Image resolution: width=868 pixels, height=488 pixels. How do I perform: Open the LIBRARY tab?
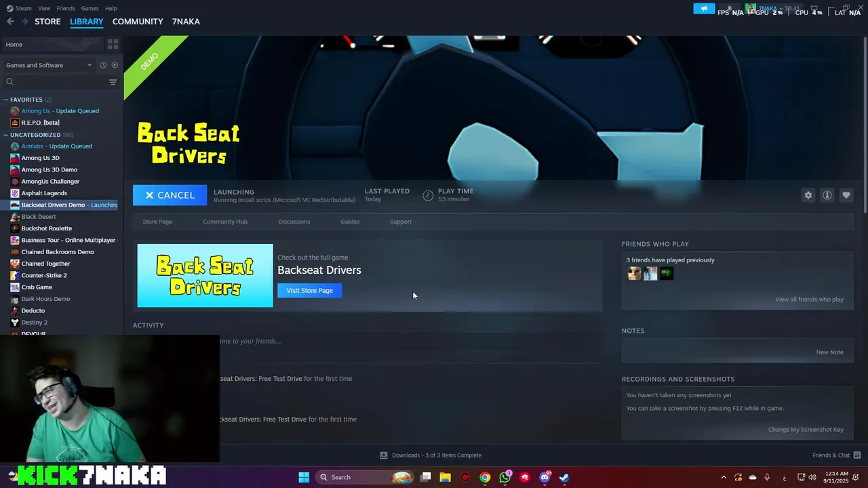87,22
